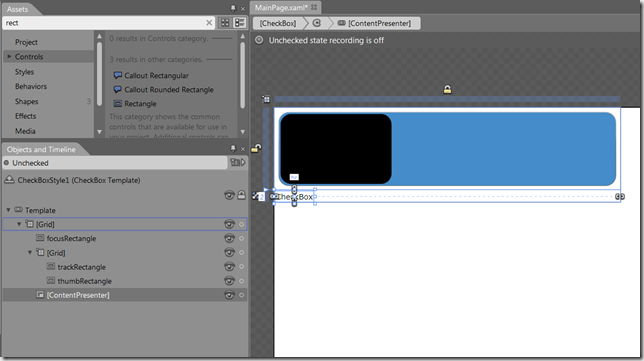
Task: Clear the rect search text
Action: (x=209, y=23)
